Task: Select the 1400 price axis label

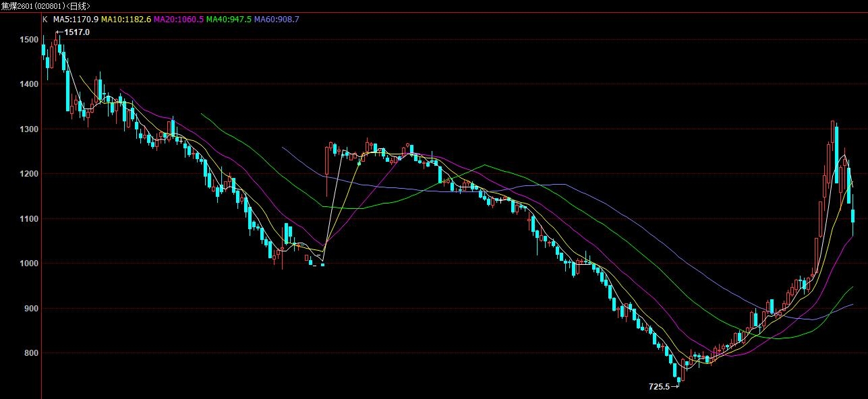Action: pos(29,84)
